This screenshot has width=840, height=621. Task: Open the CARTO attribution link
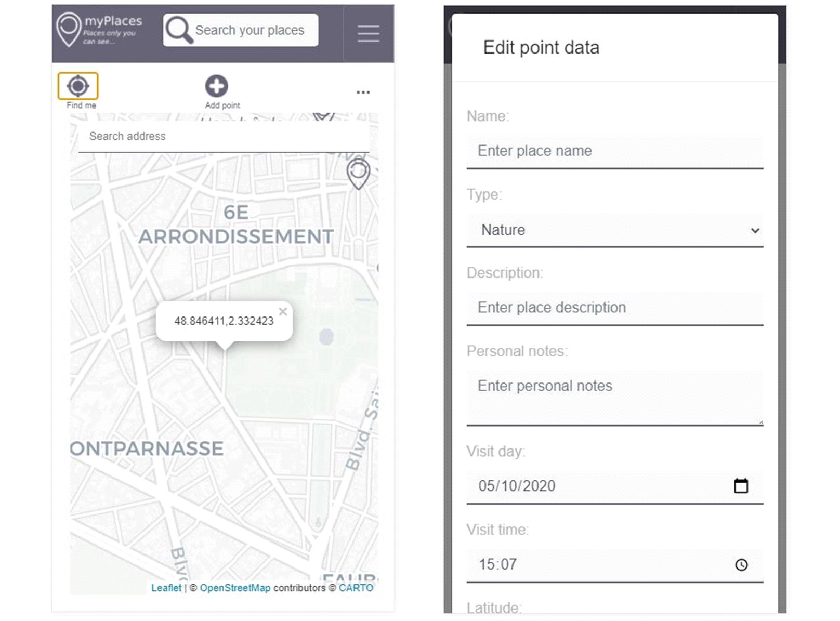pyautogui.click(x=356, y=588)
